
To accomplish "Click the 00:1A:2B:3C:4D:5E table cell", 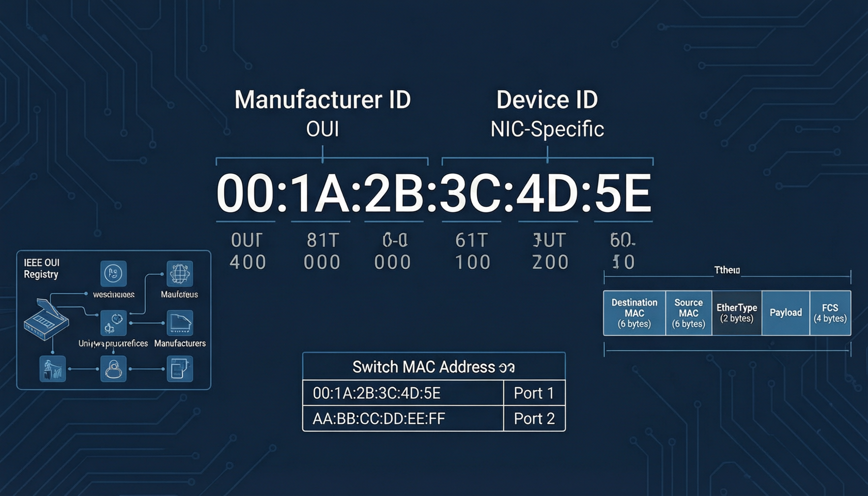I will click(x=403, y=393).
